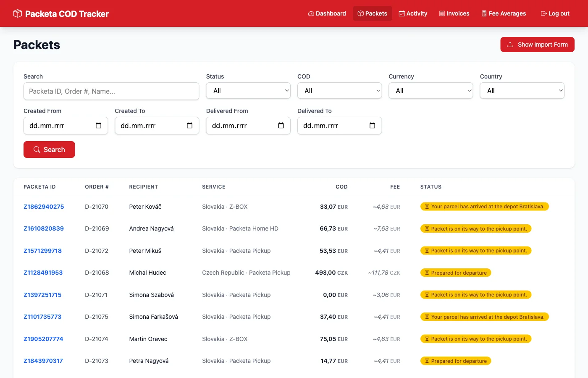This screenshot has width=588, height=378.
Task: Click the PACKETA ID column header
Action: 39,187
